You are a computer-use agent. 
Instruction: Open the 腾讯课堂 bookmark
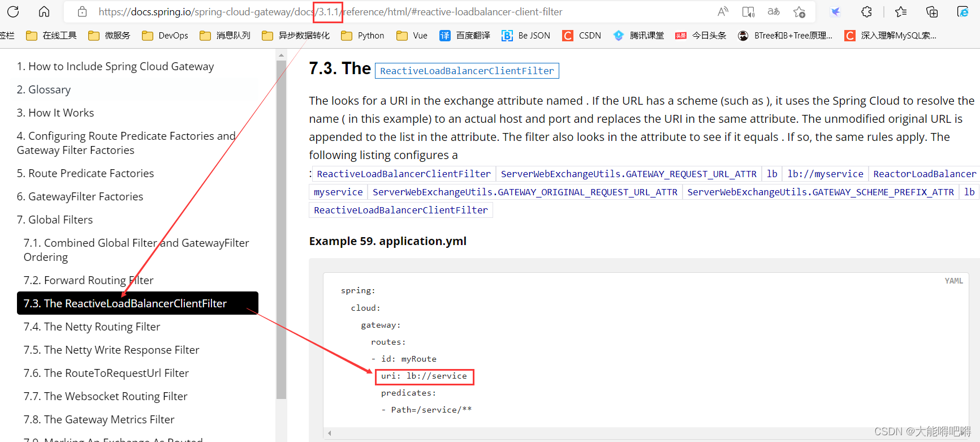pyautogui.click(x=638, y=35)
